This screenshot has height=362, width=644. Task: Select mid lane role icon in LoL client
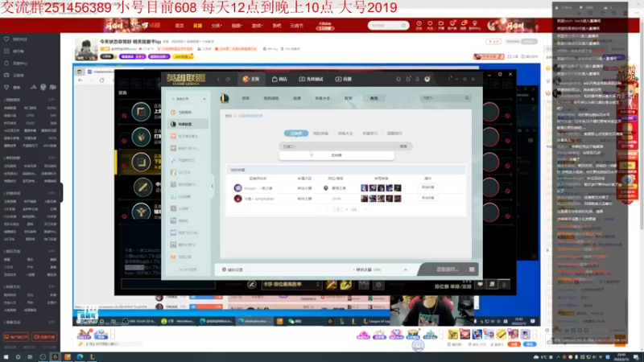pyautogui.click(x=143, y=187)
